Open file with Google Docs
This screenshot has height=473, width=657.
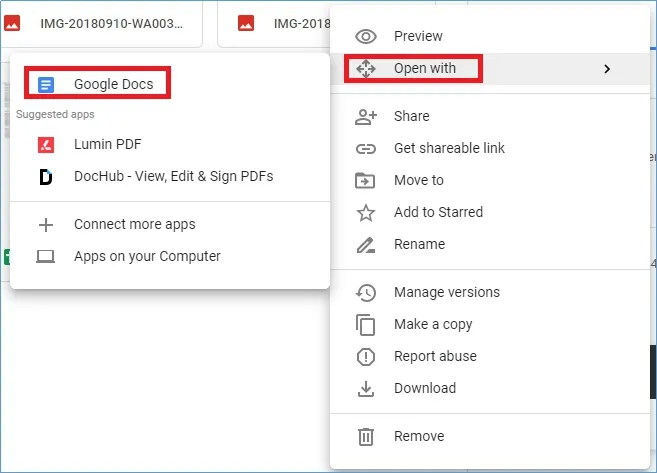click(x=170, y=85)
